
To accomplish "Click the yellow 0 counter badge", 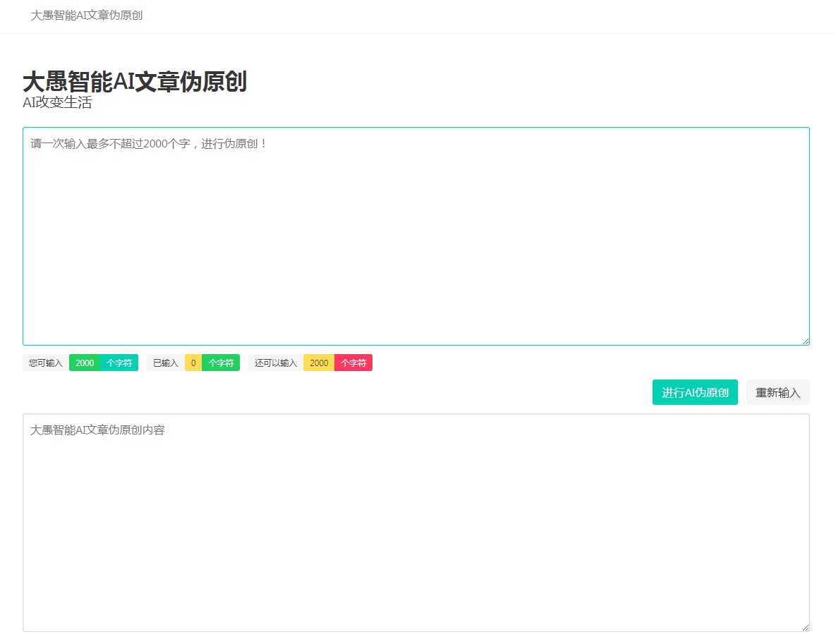I will point(193,363).
